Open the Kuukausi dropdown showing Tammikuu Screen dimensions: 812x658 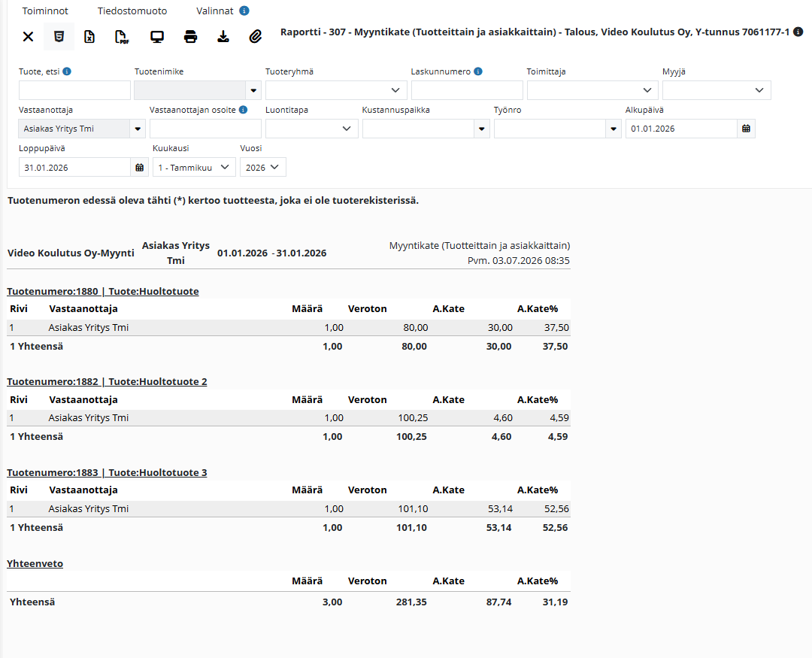point(194,168)
